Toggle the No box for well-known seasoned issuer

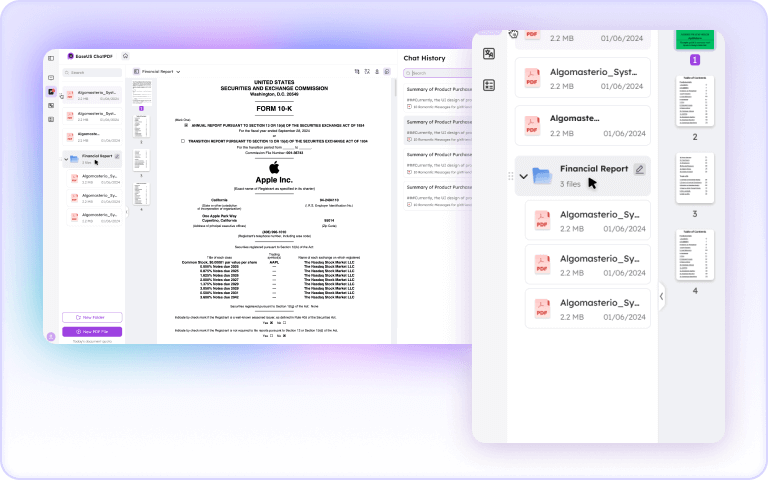(284, 323)
